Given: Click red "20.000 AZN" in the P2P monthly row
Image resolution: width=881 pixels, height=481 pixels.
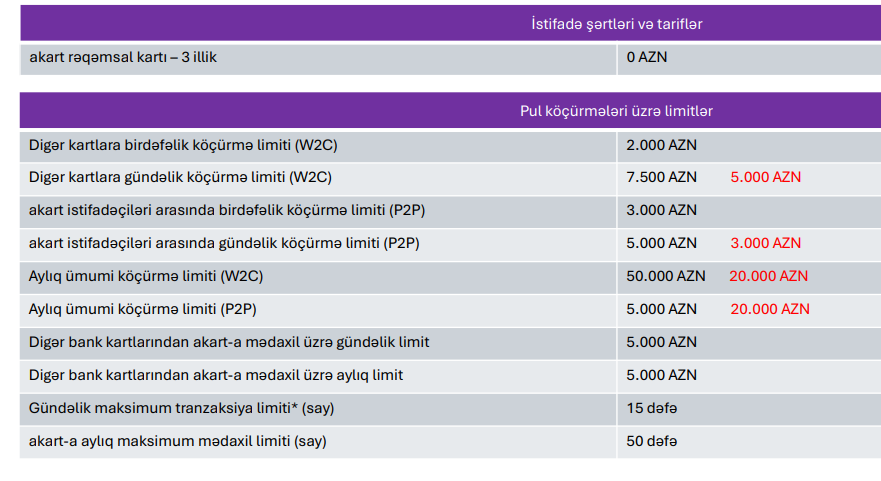Looking at the screenshot, I should [x=769, y=309].
